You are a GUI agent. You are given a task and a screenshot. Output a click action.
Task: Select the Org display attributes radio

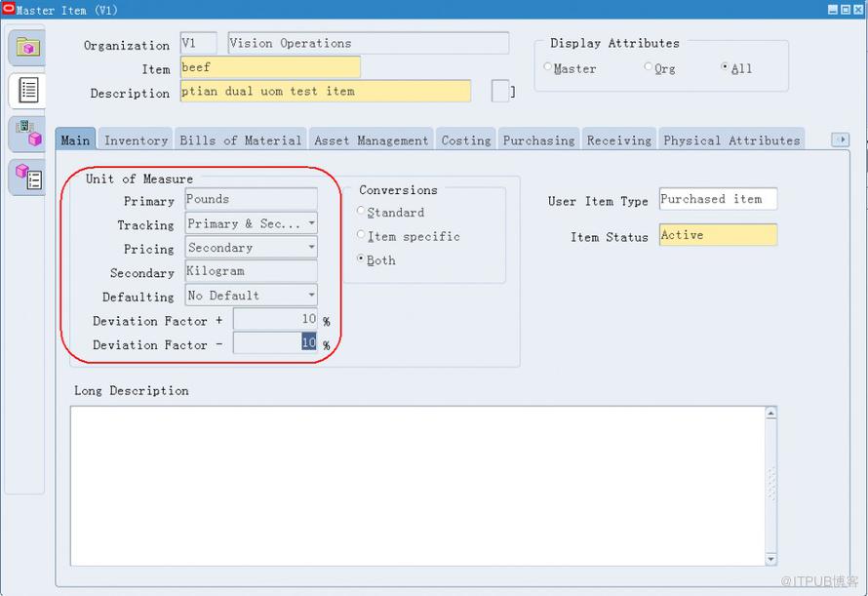649,67
